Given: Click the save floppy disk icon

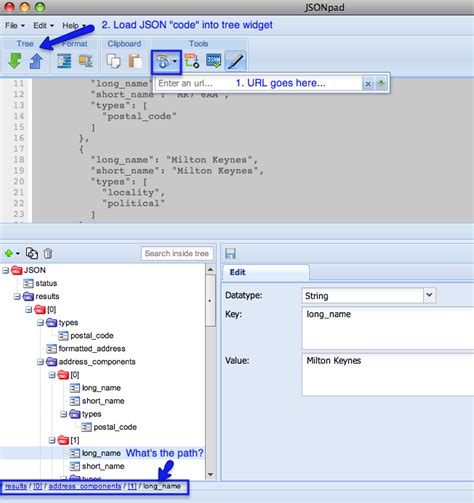Looking at the screenshot, I should click(230, 253).
